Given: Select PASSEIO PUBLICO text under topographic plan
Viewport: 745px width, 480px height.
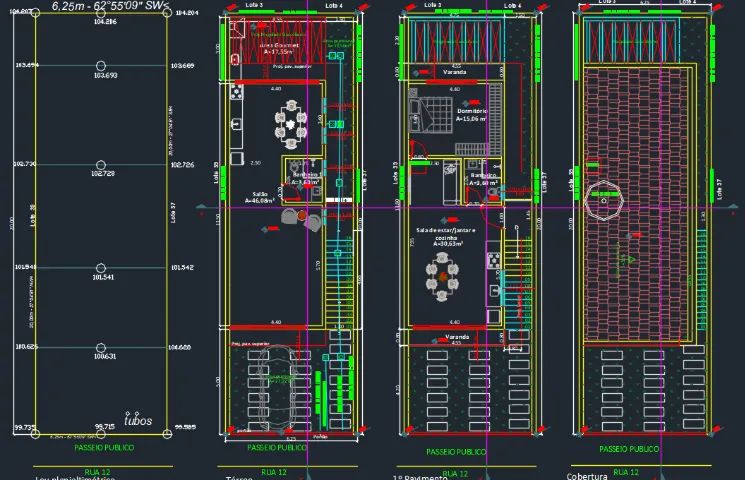Looking at the screenshot, I should [x=104, y=447].
